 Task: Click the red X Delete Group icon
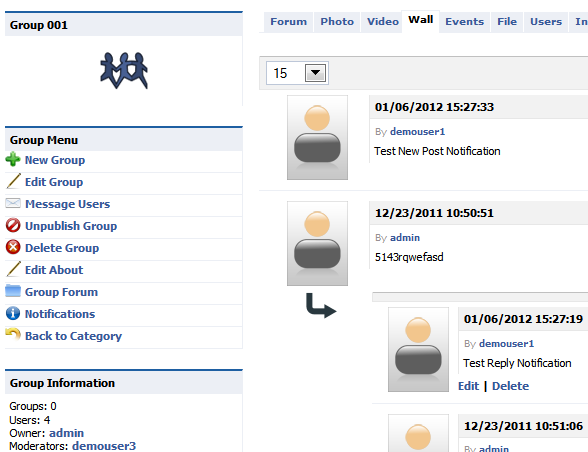click(x=13, y=247)
